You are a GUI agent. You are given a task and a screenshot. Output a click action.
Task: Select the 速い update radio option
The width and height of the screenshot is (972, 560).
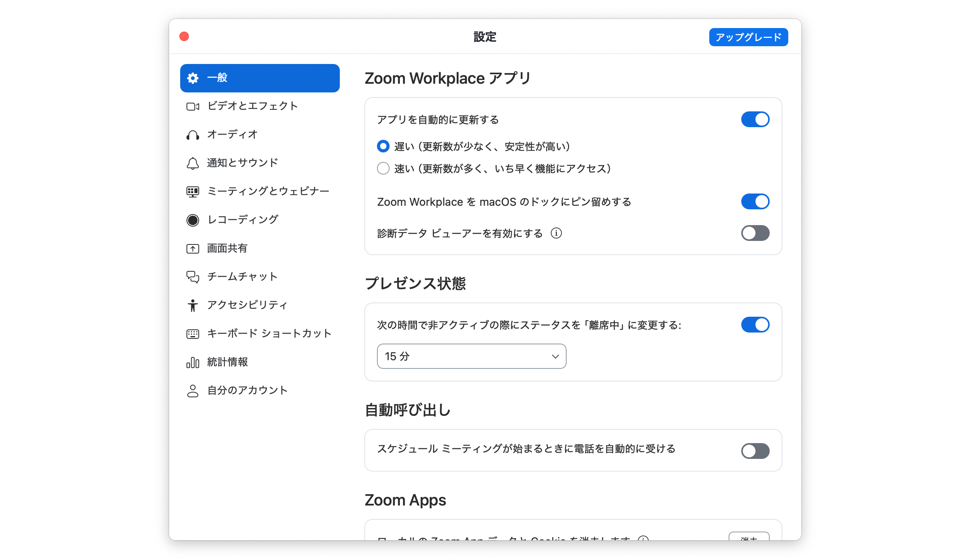[383, 168]
